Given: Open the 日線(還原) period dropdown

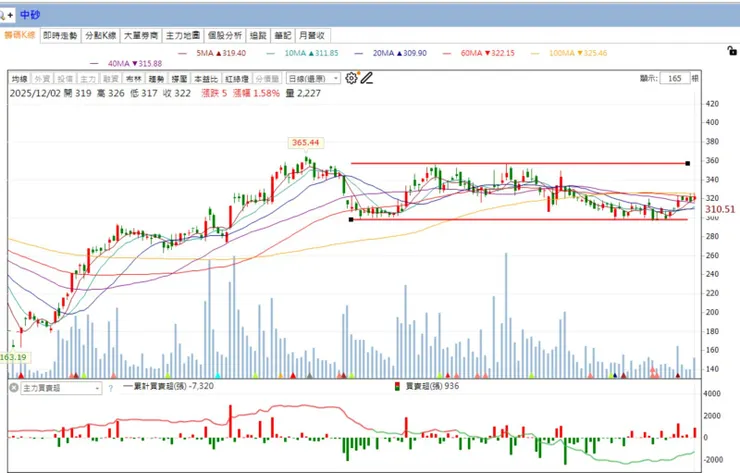Looking at the screenshot, I should [313, 78].
